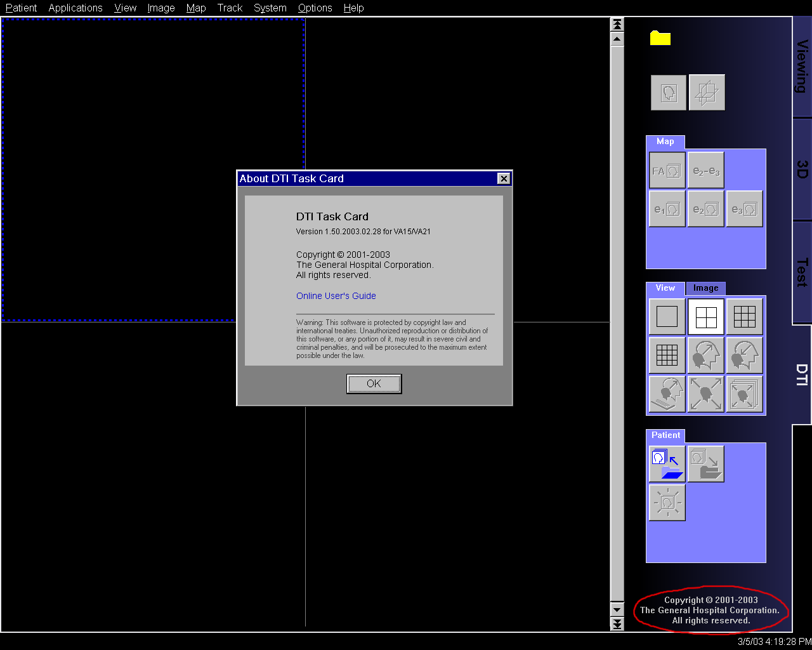Click OK in About DTI Task Card
812x650 pixels.
(374, 383)
